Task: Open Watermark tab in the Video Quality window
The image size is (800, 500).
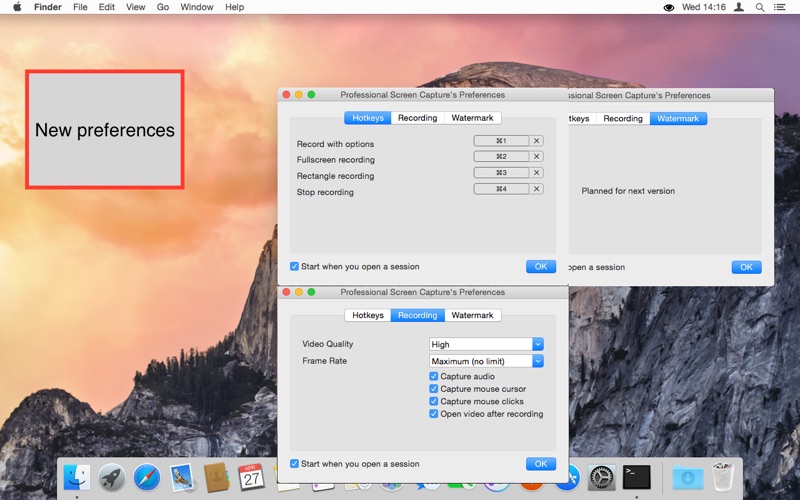Action: tap(472, 315)
